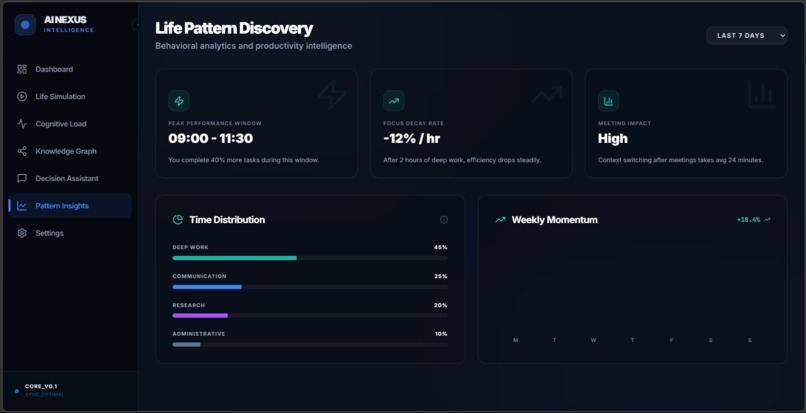806x413 pixels.
Task: Click the Deep Work progress bar
Action: click(310, 258)
